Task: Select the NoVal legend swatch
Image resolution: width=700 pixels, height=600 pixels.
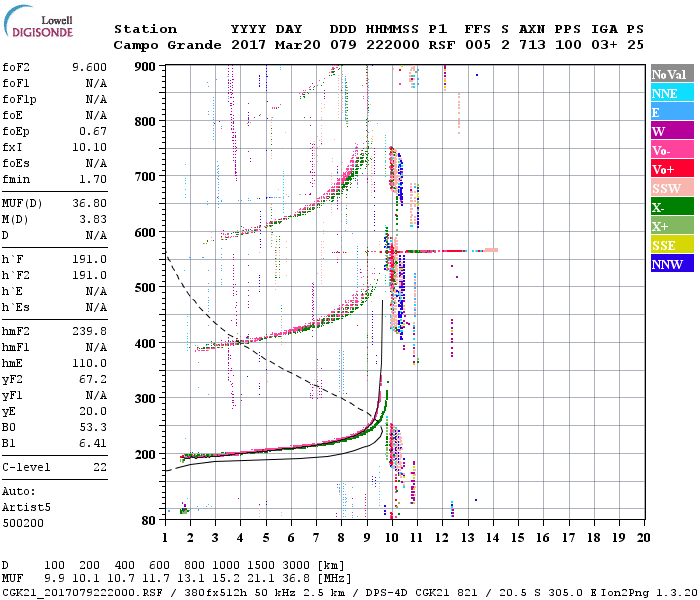Action: (672, 74)
